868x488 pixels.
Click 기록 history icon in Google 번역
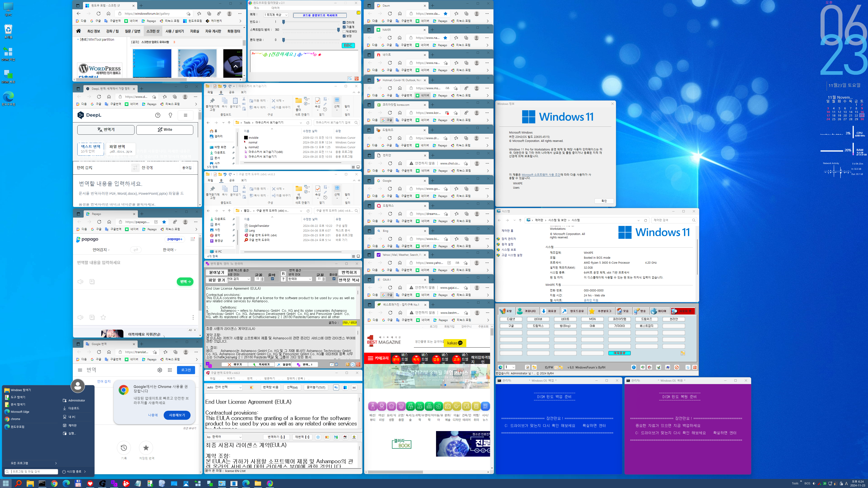click(x=124, y=448)
